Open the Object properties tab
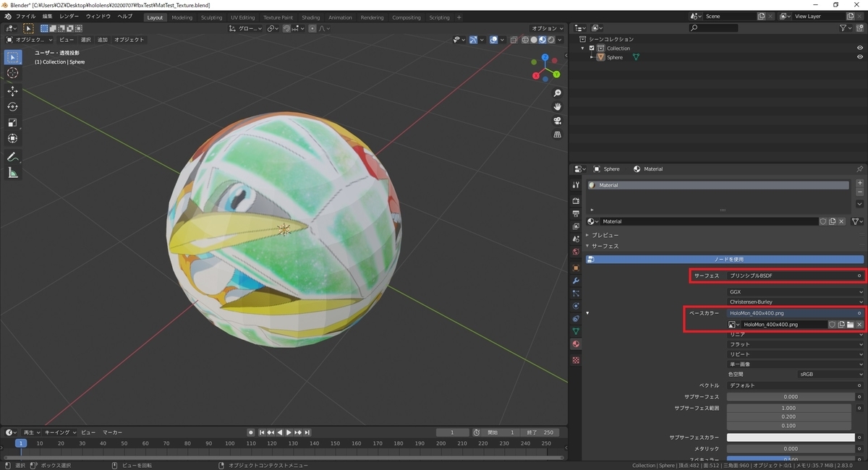The height and width of the screenshot is (470, 868). [576, 268]
